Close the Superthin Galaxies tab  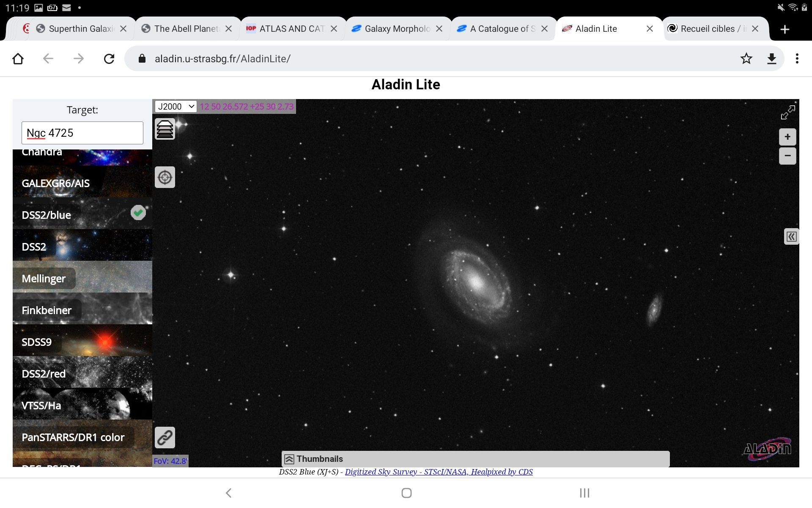(123, 29)
